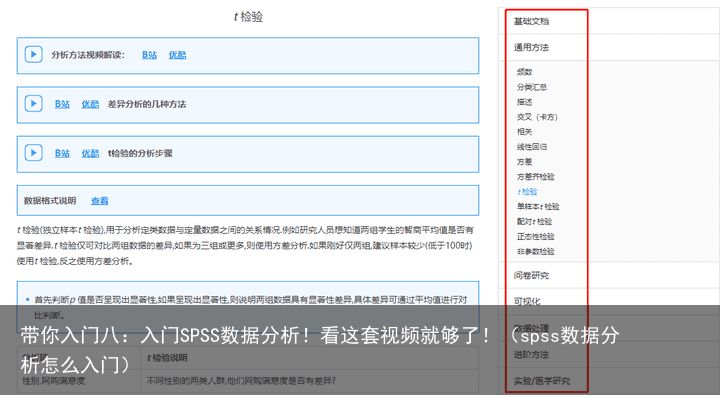Expand the 可视化 sidebar section
This screenshot has width=720, height=395.
pos(527,302)
